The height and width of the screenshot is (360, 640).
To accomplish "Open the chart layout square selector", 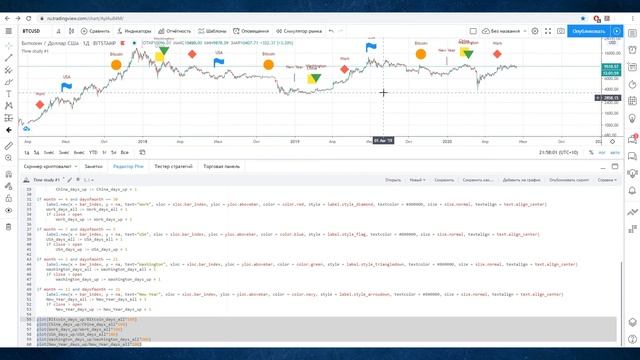I will pos(473,31).
